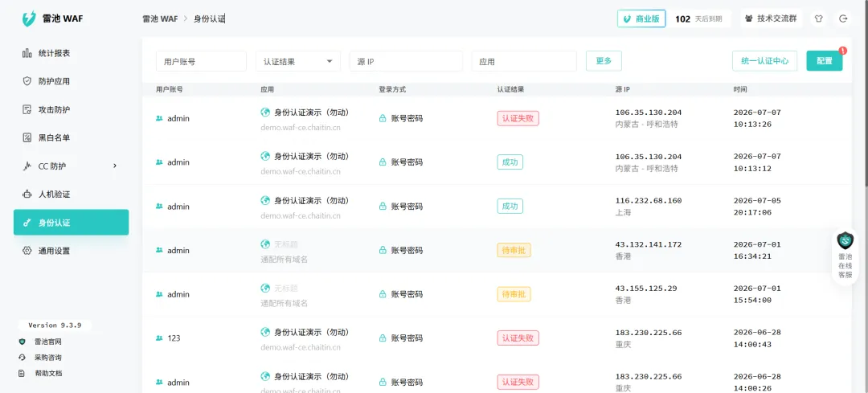Image resolution: width=868 pixels, height=393 pixels.
Task: Click 待审批 tag for IP 43.132.141.172
Action: click(x=514, y=250)
